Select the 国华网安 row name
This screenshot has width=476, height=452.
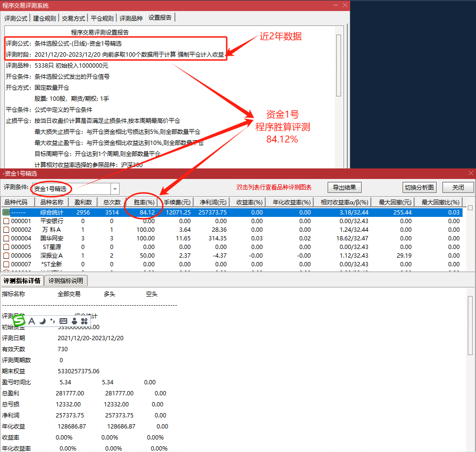tap(51, 238)
